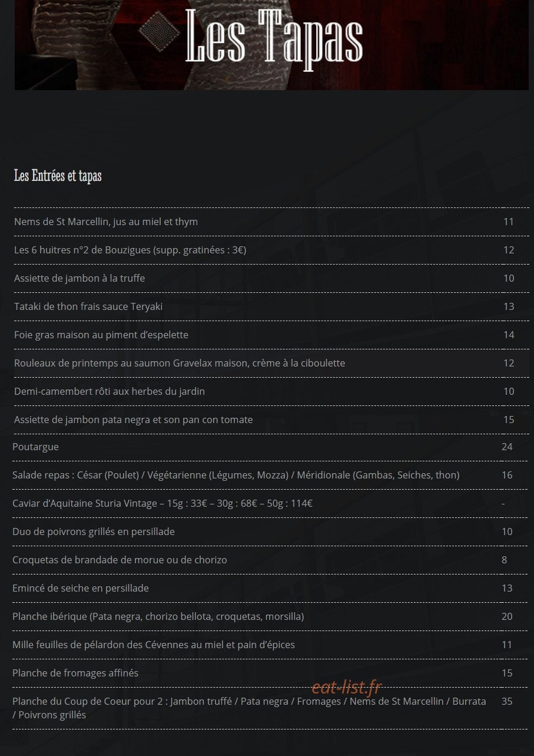Click Croquetas de brandade de morue item

[x=120, y=560]
